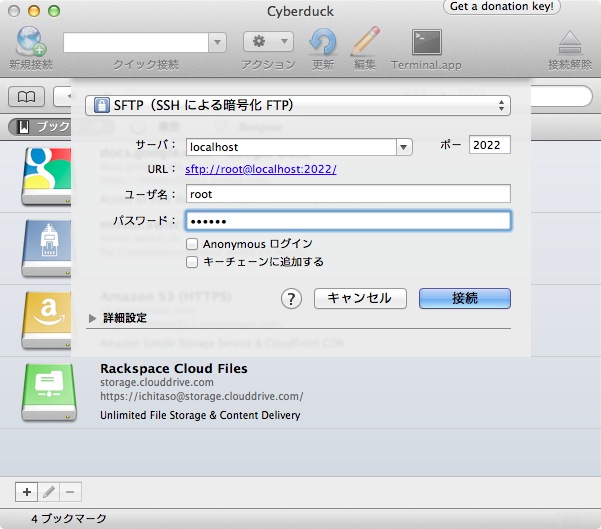Screen dimensions: 601x529
Task: Click storage.clouddrive.com text line
Action: (x=157, y=382)
